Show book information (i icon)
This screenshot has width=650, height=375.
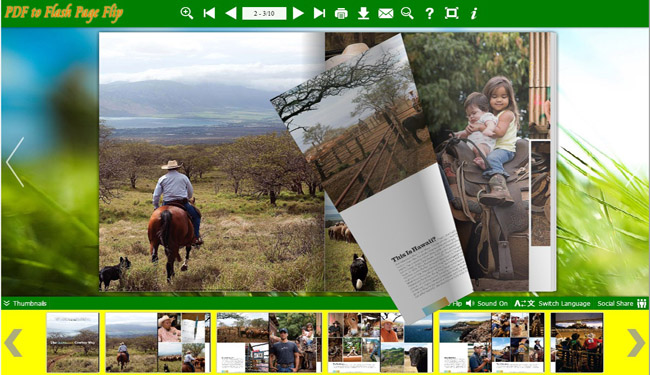click(x=473, y=13)
